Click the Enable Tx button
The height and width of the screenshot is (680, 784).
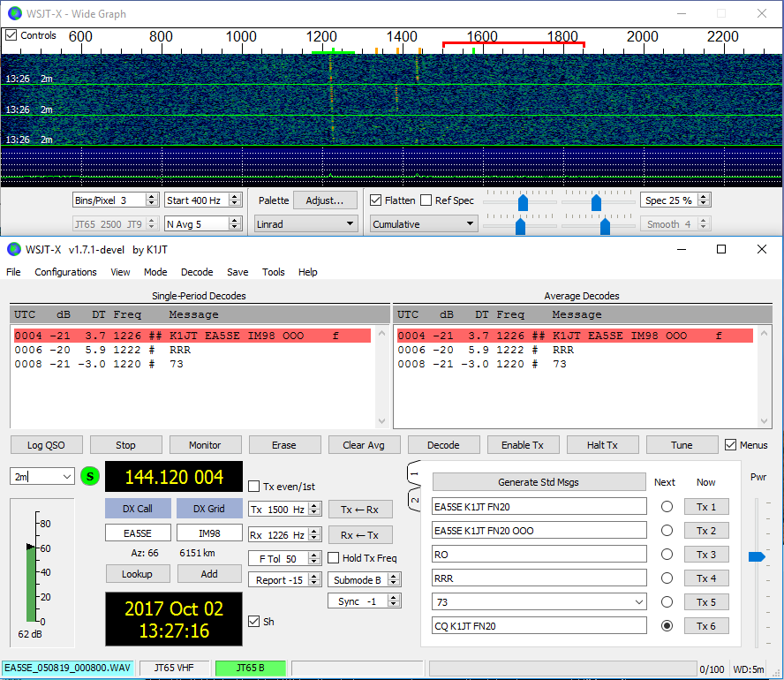(523, 445)
